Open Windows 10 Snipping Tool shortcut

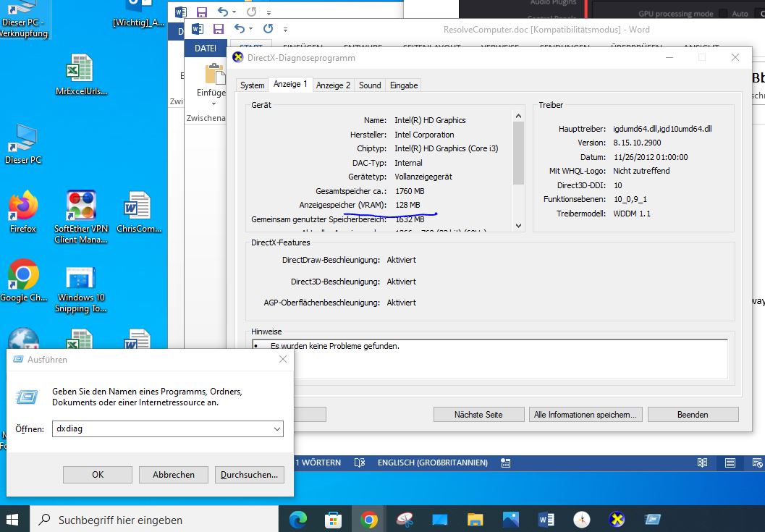80,289
